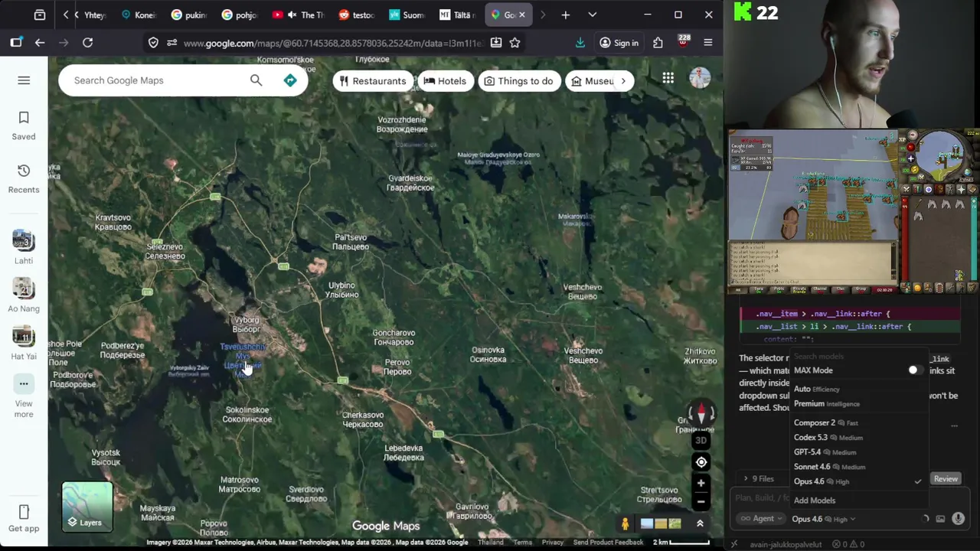980x551 pixels.
Task: Select the Museums category chip
Action: (x=592, y=81)
